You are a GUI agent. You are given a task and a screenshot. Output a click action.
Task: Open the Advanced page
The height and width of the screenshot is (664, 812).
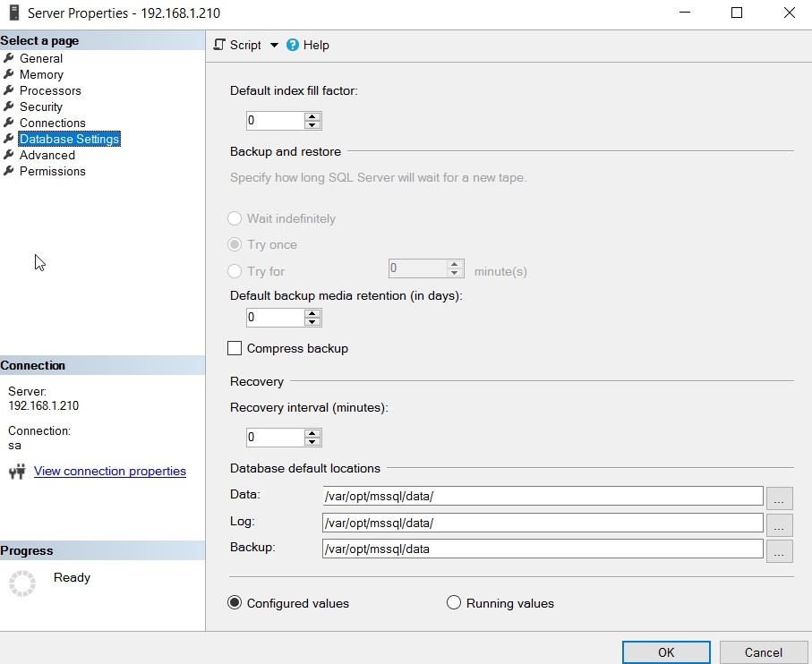47,155
